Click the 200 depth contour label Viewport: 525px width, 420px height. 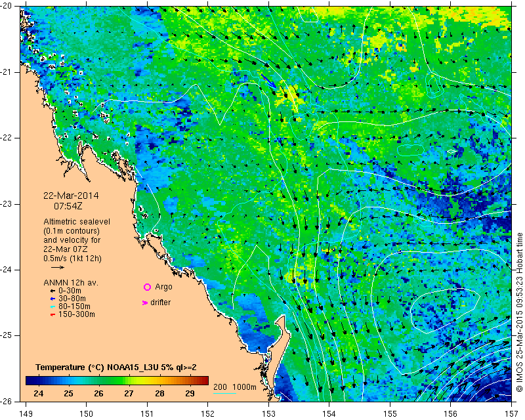220,387
